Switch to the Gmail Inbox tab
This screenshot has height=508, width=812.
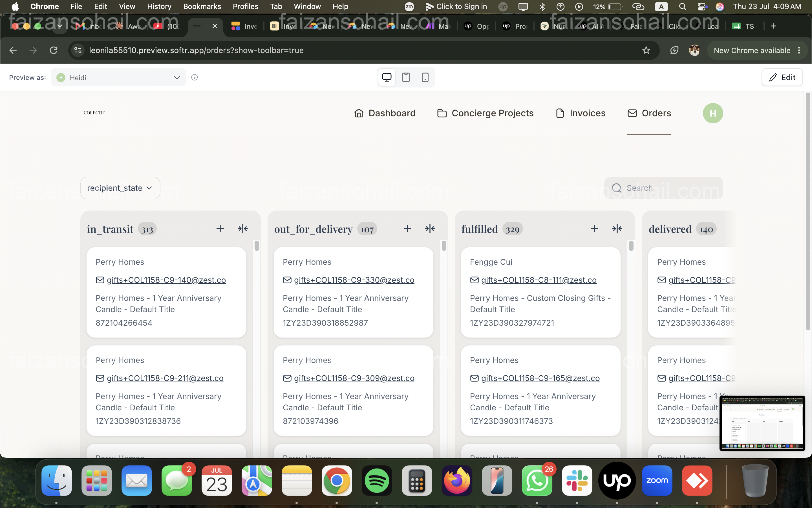[x=88, y=26]
